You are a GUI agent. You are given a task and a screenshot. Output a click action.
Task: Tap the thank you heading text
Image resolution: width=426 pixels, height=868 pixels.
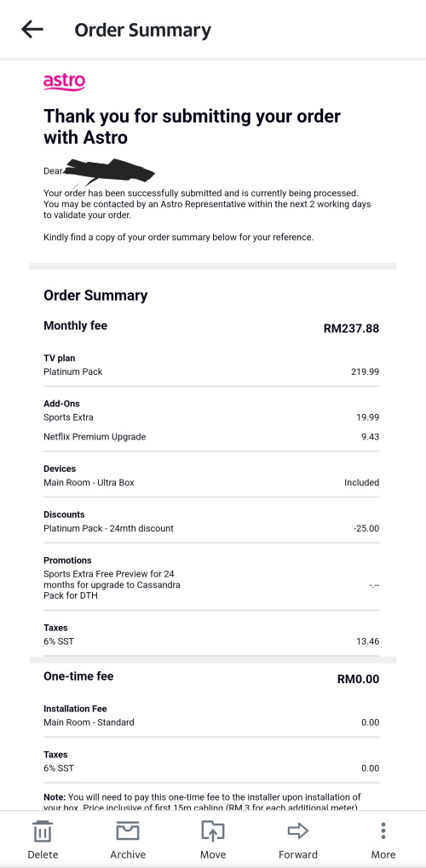coord(192,126)
